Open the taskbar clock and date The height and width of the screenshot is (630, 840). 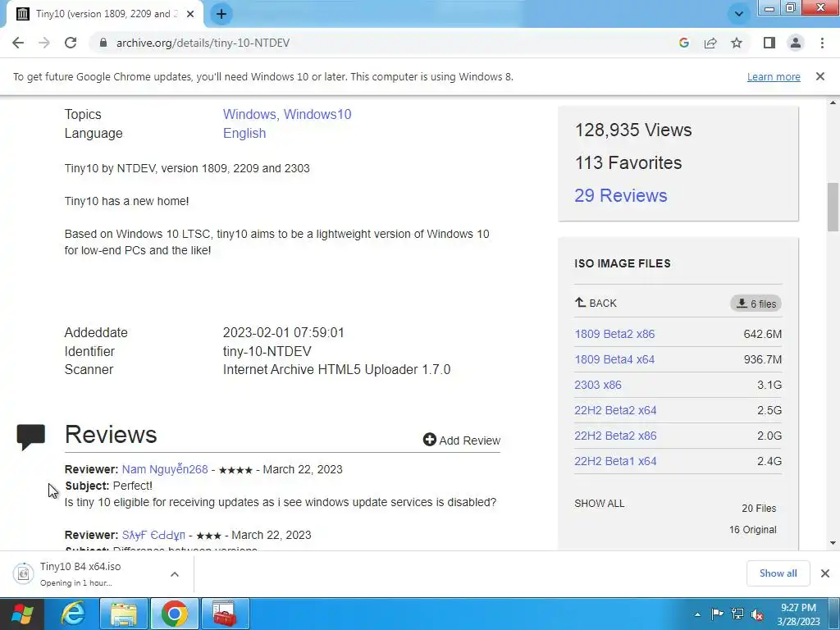click(x=798, y=614)
